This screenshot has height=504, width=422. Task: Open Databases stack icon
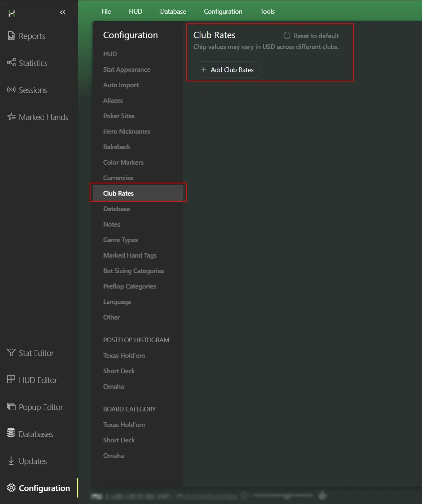click(x=11, y=433)
